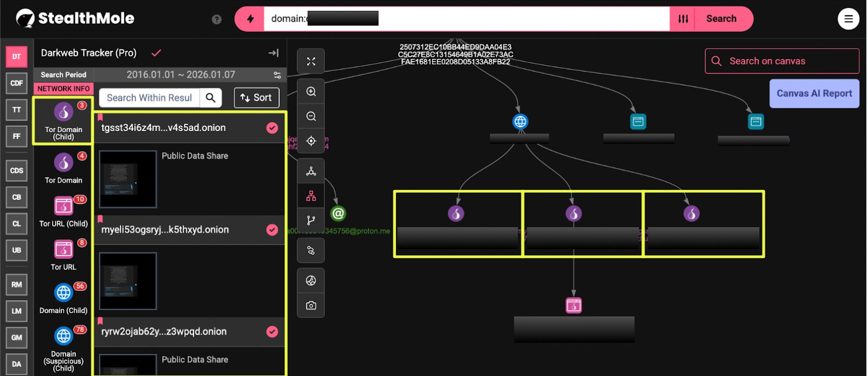Open the Sort options
Viewport: 868px width, 376px height.
pos(256,98)
